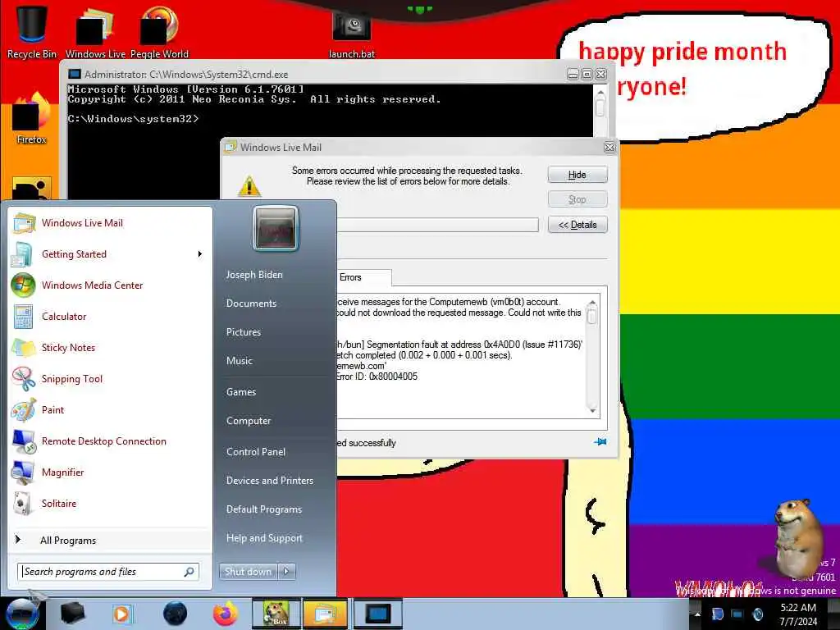Launch the Magnifier
Screen dimensions: 840x630
(x=110, y=472)
